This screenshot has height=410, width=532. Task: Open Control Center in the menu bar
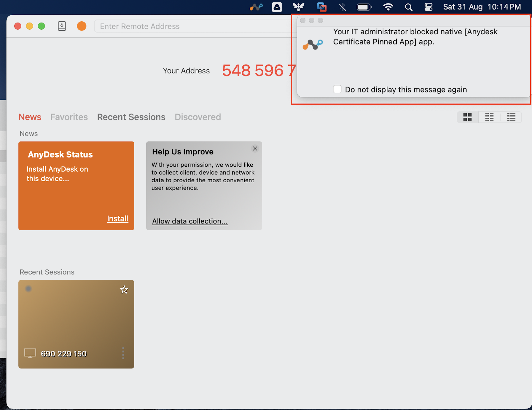click(x=429, y=7)
